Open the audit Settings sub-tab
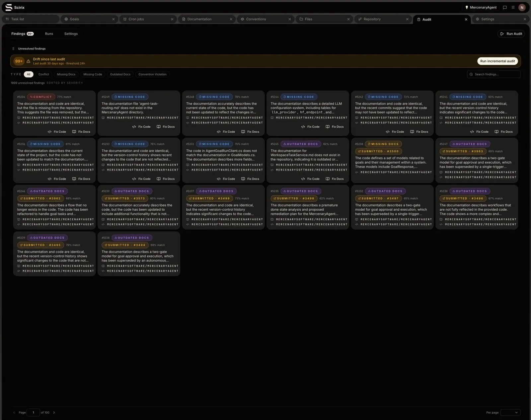Viewport: 531px width, 420px height. (x=71, y=34)
